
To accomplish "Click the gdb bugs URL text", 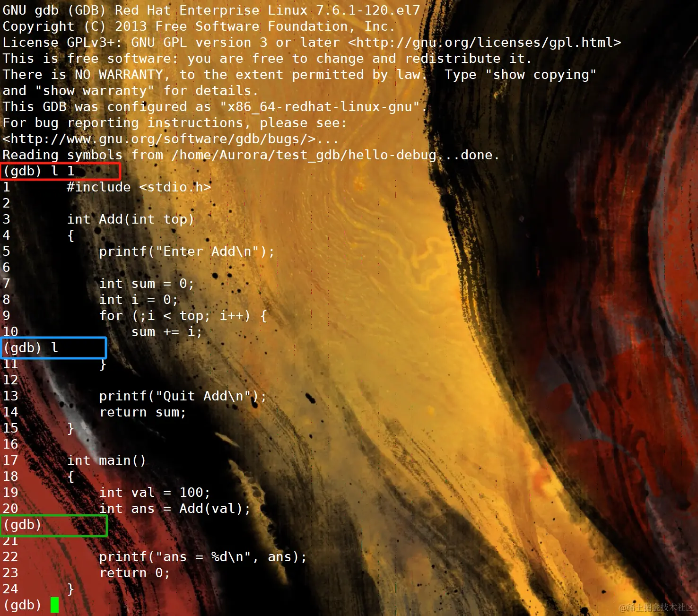I will 159,139.
